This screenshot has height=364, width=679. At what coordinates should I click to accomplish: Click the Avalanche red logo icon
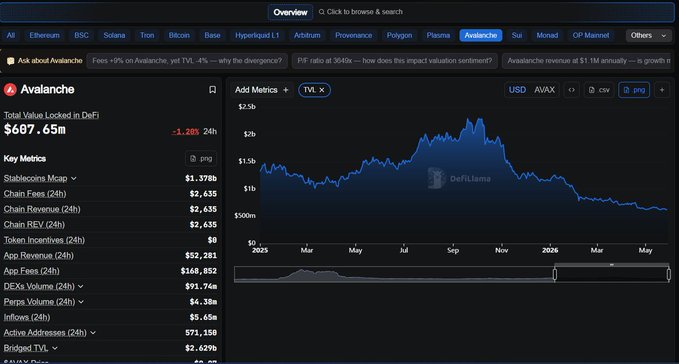click(10, 90)
